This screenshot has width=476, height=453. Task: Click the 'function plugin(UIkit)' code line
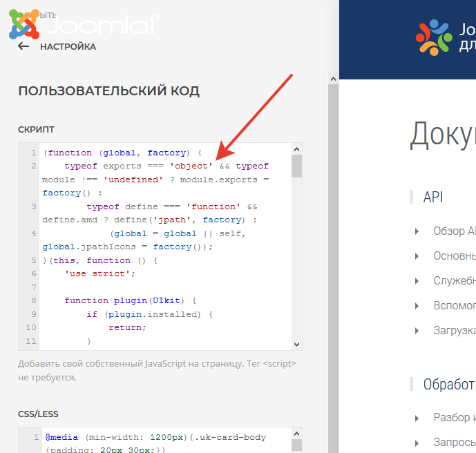131,300
